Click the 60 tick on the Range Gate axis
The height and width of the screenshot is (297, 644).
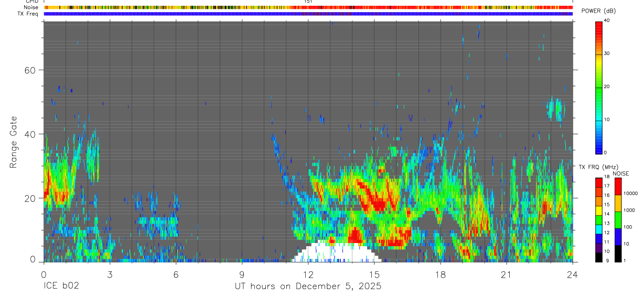[x=30, y=70]
